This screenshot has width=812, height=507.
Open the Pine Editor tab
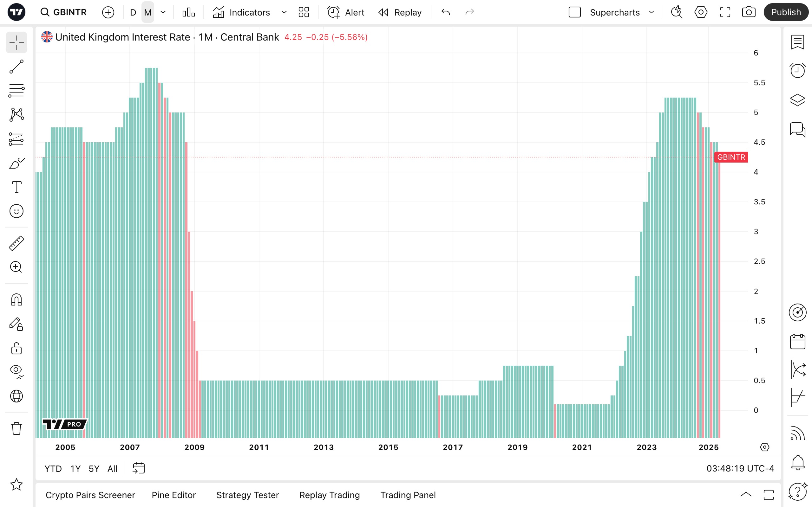coord(174,495)
